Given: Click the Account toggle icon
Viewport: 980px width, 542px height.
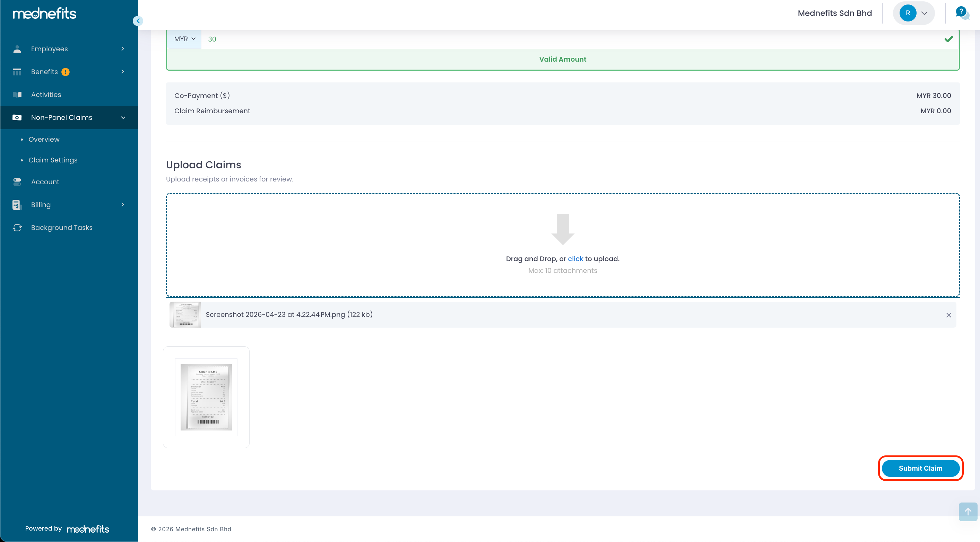Looking at the screenshot, I should [17, 182].
